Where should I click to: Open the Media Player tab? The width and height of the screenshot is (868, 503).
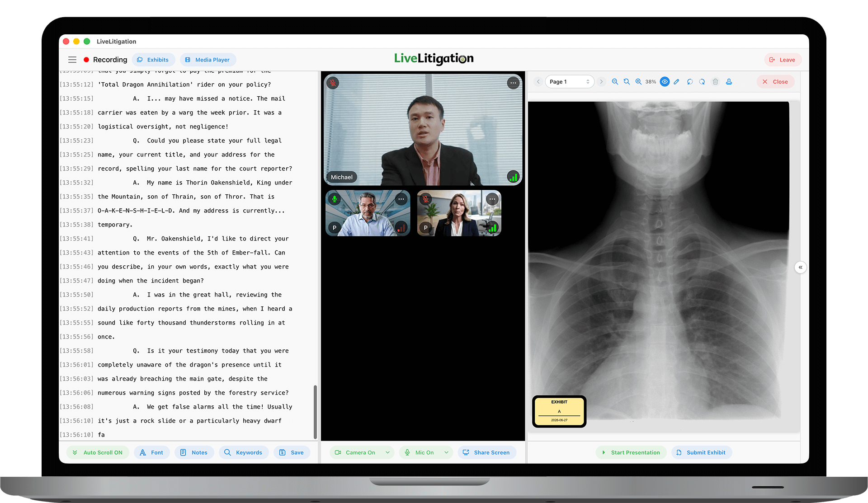pyautogui.click(x=208, y=60)
